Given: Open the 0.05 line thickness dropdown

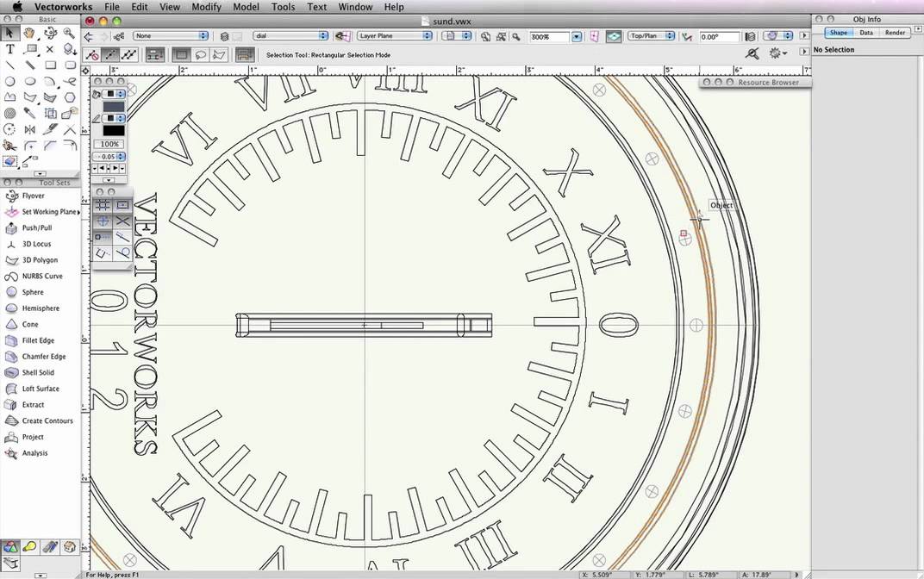Looking at the screenshot, I should [109, 157].
